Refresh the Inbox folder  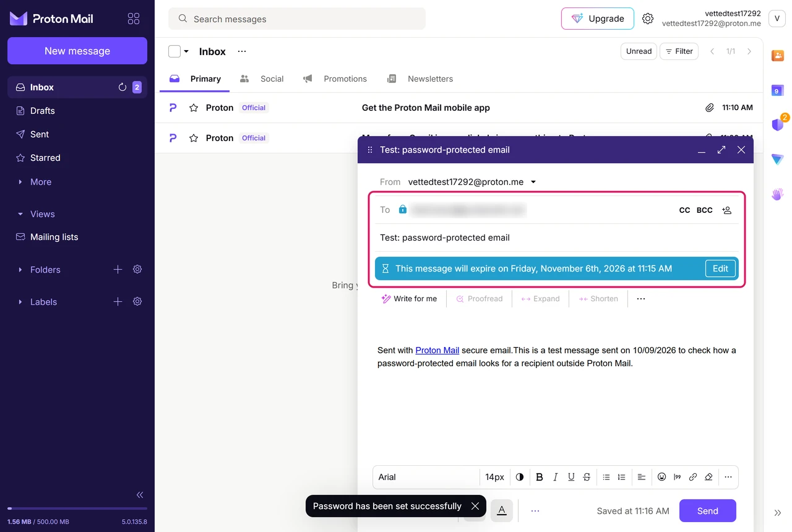click(123, 87)
